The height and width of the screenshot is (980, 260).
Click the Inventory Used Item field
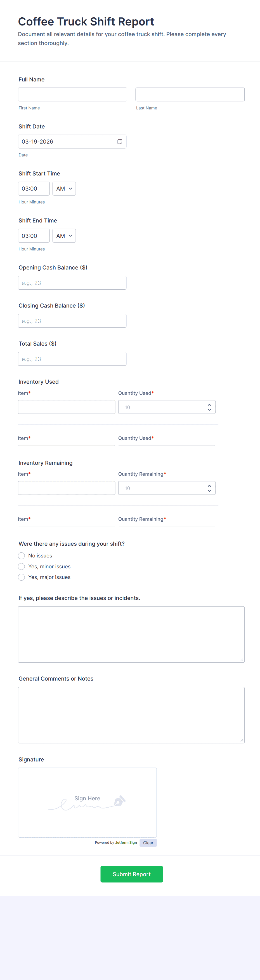67,407
